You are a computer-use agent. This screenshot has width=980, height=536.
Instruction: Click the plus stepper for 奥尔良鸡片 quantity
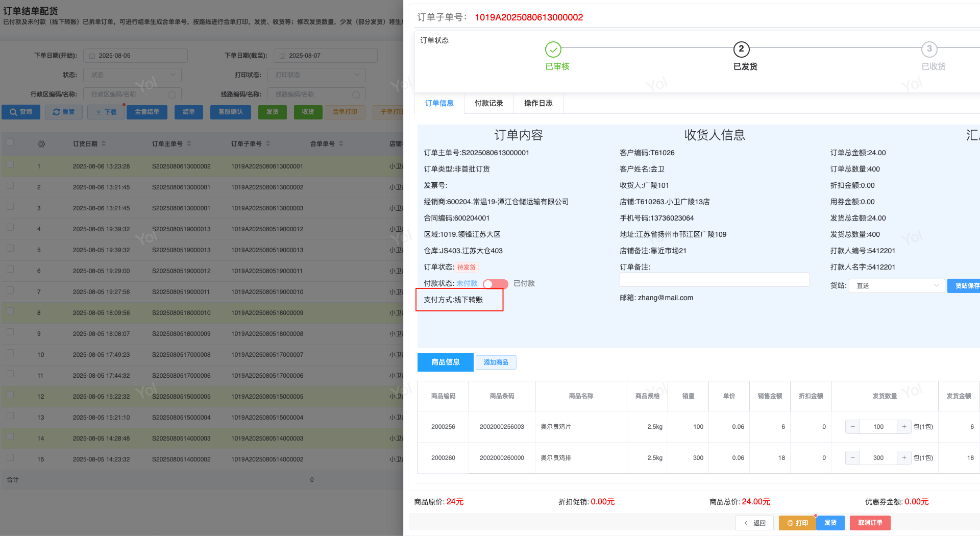pos(904,427)
